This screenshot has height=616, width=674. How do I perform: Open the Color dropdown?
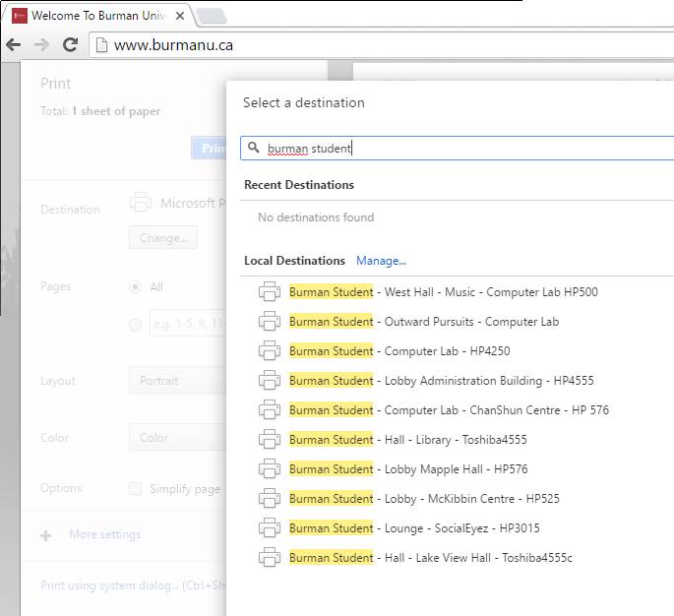(177, 438)
